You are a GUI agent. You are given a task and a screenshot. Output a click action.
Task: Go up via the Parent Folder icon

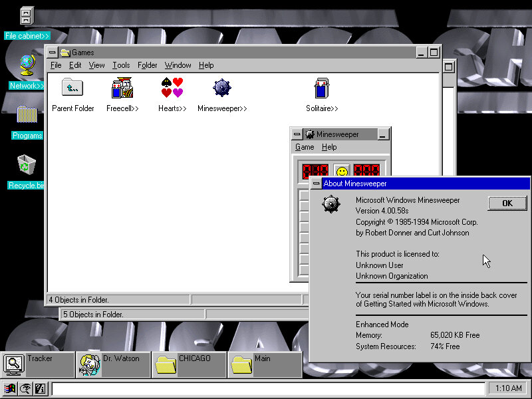pyautogui.click(x=72, y=88)
